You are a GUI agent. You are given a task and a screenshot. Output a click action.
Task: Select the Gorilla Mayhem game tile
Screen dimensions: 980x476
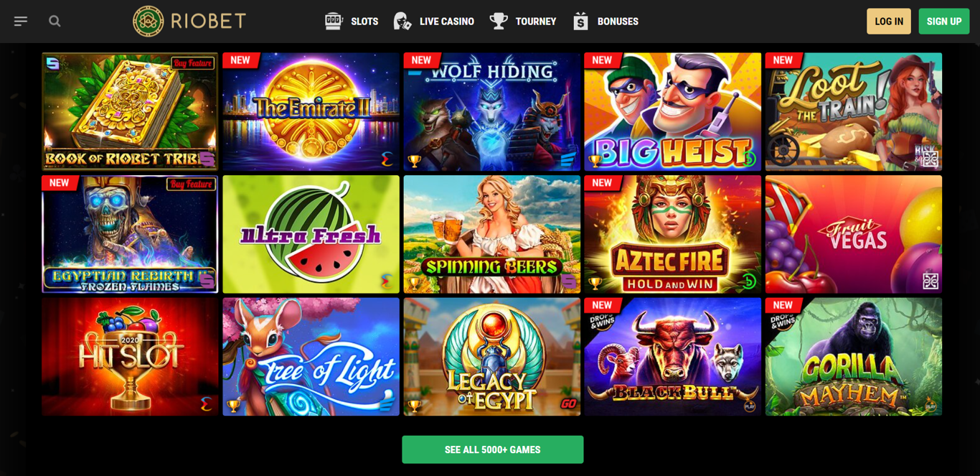(x=854, y=357)
